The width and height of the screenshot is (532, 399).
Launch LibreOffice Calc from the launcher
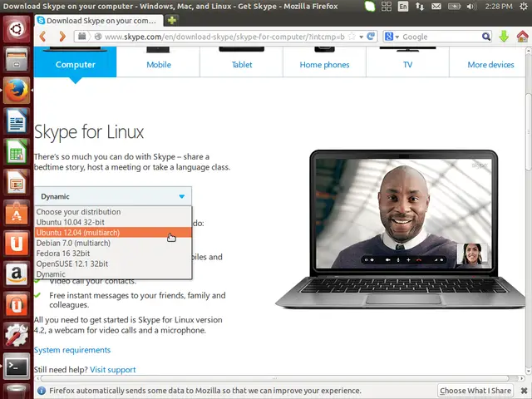[17, 151]
